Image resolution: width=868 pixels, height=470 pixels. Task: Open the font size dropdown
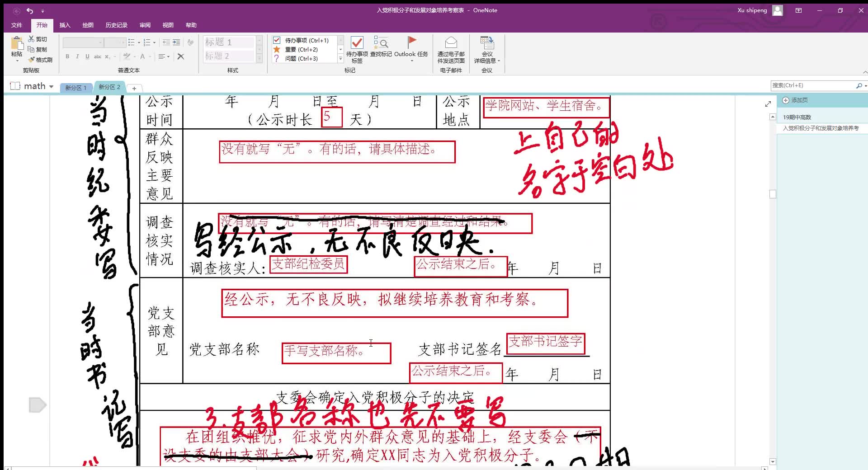[x=123, y=42]
